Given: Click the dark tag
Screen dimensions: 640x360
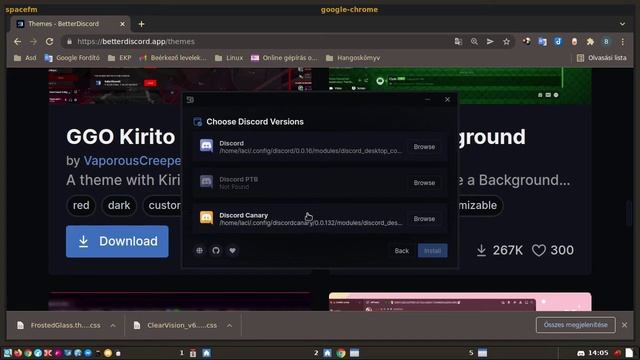Looking at the screenshot, I should click(119, 205).
